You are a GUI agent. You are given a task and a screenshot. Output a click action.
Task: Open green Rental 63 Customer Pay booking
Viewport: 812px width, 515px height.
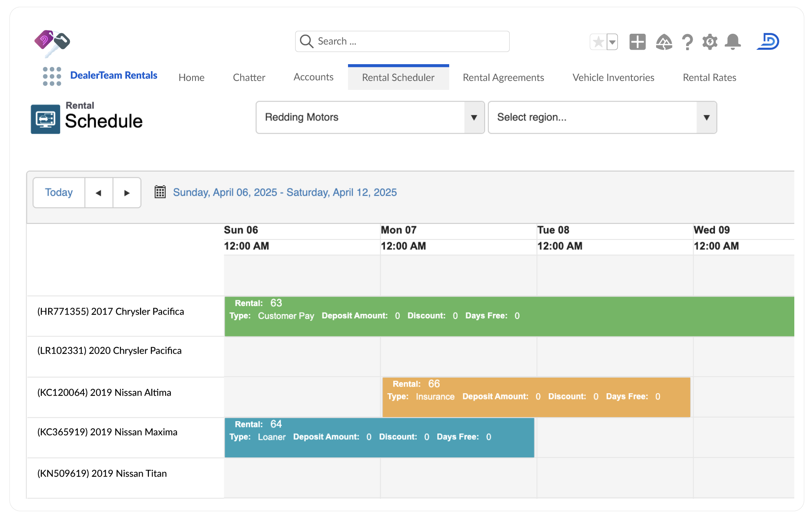(x=509, y=316)
